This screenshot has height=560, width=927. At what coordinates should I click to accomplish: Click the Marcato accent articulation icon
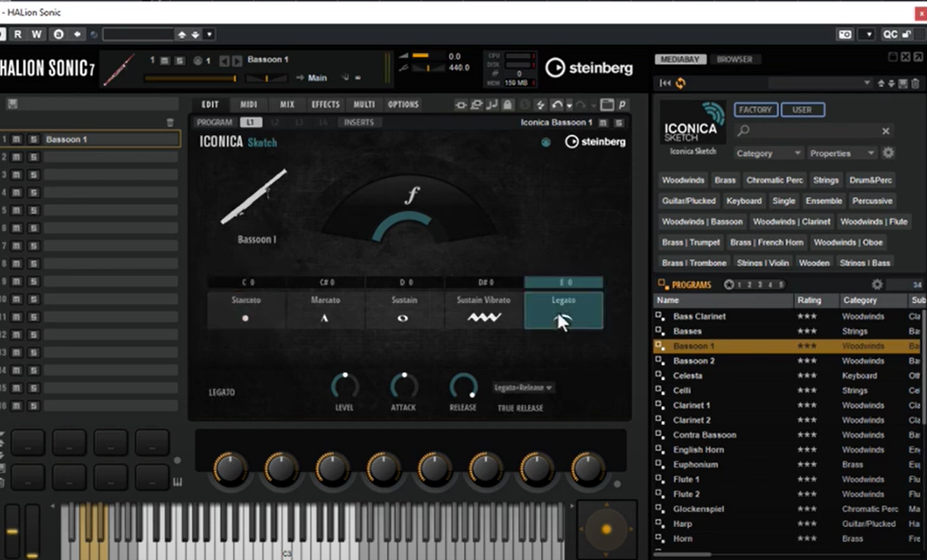(324, 318)
